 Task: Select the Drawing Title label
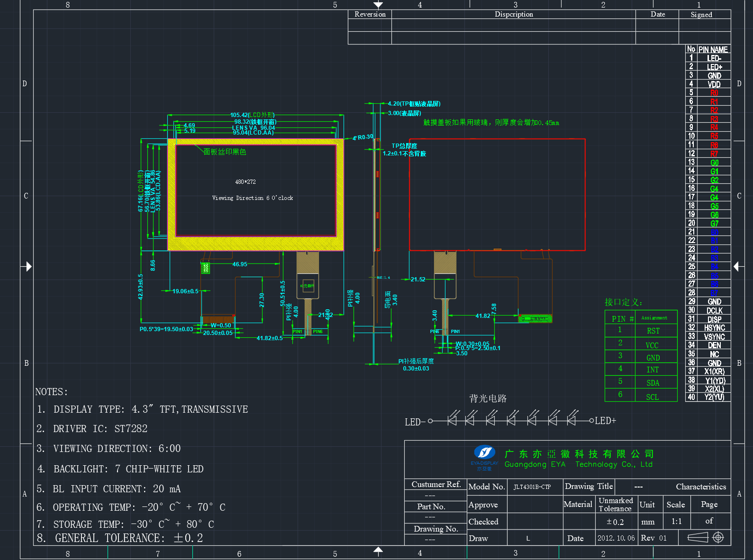tap(589, 487)
